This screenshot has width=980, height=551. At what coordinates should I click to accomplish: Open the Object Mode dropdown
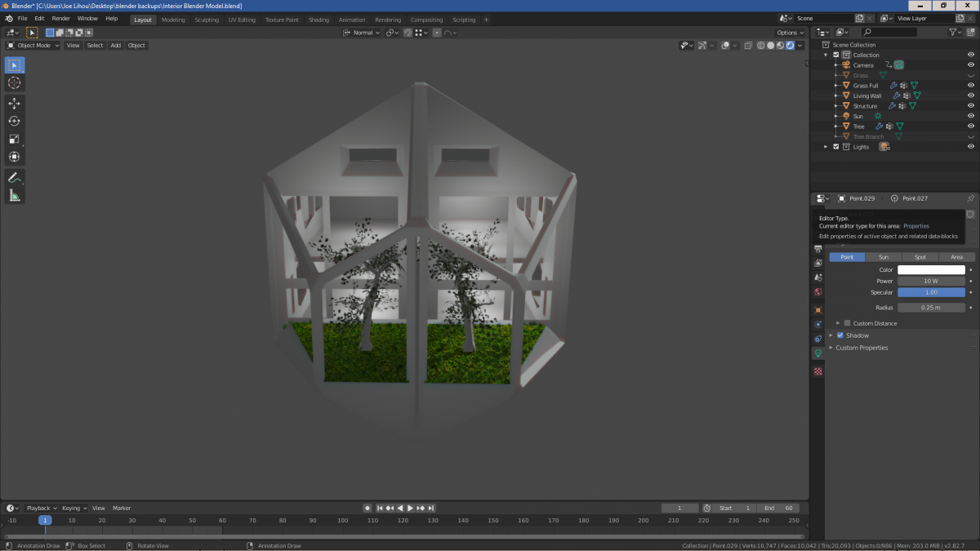(x=33, y=46)
